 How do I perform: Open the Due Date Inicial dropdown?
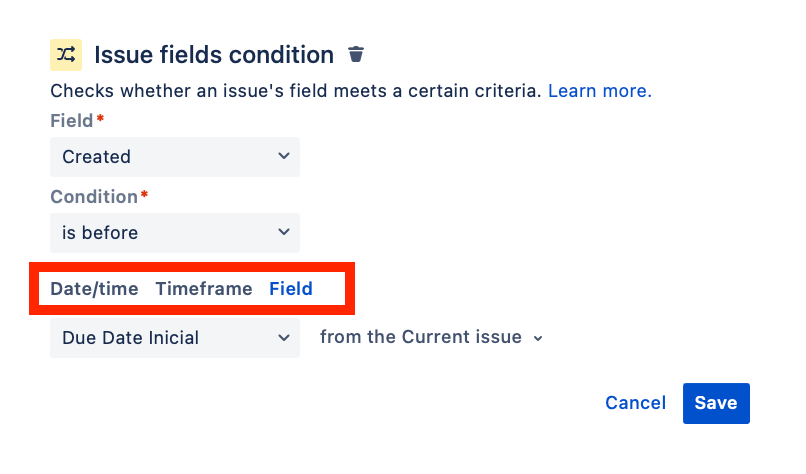[175, 338]
